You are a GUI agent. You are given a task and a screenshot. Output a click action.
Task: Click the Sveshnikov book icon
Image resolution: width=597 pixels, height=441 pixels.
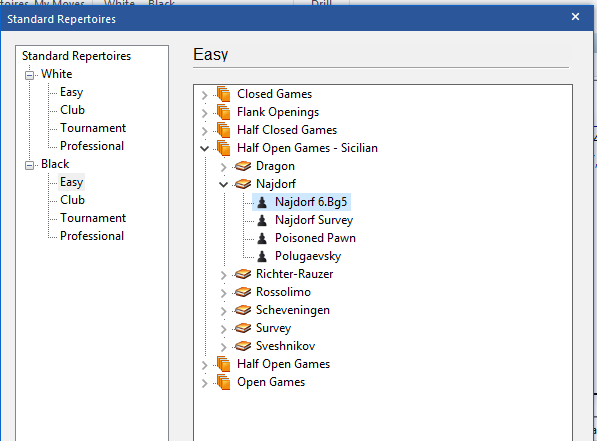click(243, 346)
